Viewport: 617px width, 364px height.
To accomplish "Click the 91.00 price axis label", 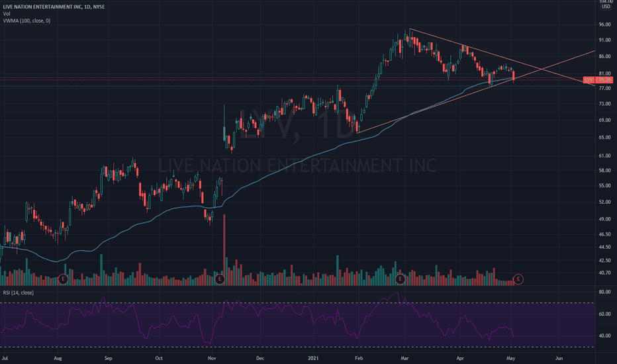I will click(604, 40).
